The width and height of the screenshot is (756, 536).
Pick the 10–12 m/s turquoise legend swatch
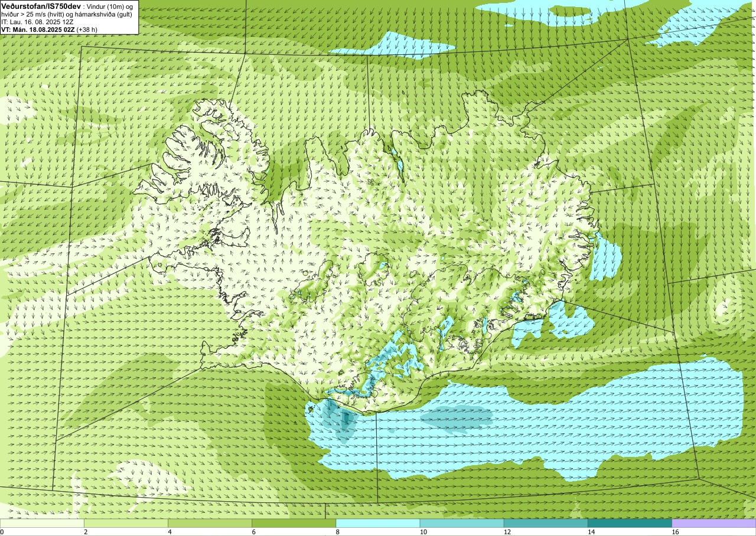coord(462,523)
